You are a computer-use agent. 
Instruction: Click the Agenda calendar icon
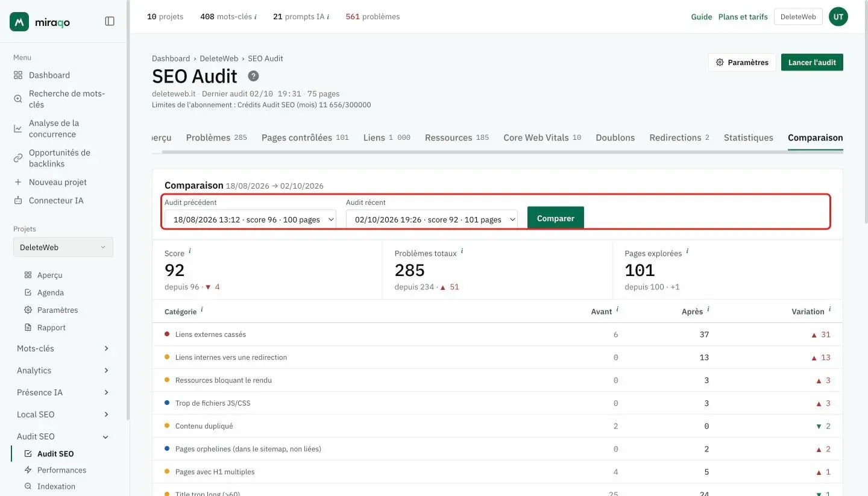28,292
